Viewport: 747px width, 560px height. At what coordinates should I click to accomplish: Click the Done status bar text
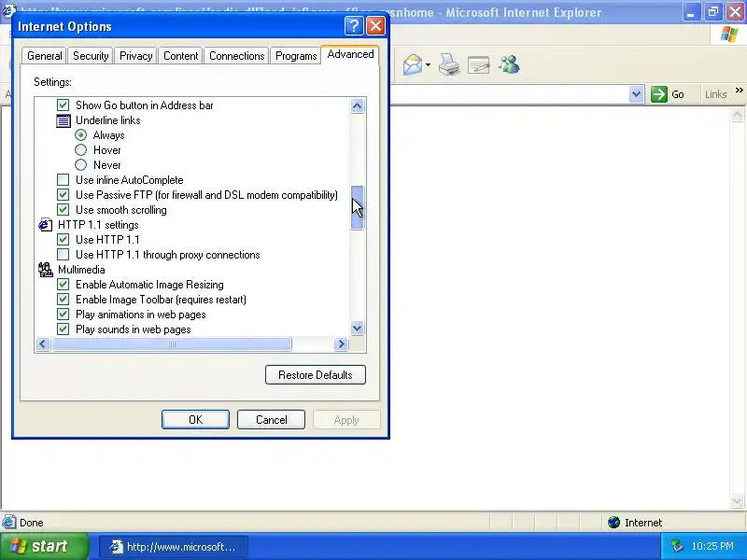tap(32, 523)
